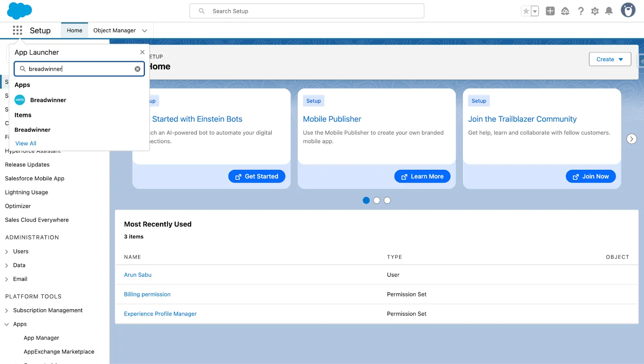644x364 pixels.
Task: Open the user profile avatar
Action: pyautogui.click(x=628, y=10)
